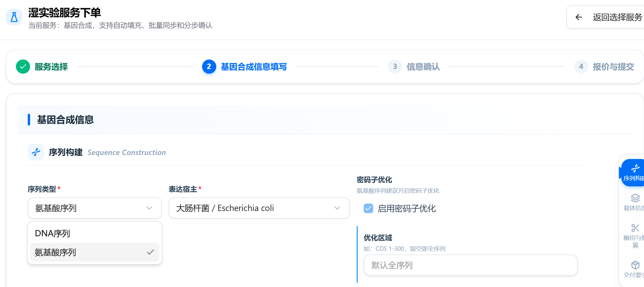Open the 序列类型 dropdown showing 氨基酸序列
Image resolution: width=644 pixels, height=287 pixels.
pyautogui.click(x=95, y=208)
